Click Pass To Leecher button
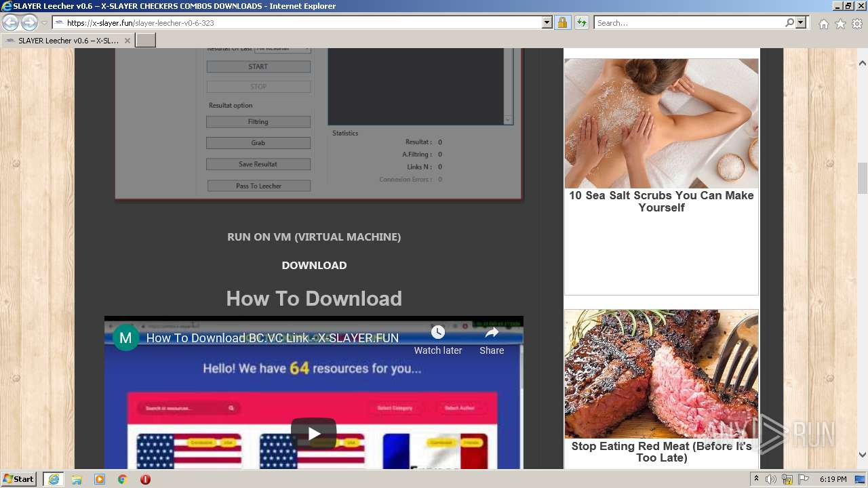Image resolution: width=868 pixels, height=488 pixels. (x=258, y=186)
